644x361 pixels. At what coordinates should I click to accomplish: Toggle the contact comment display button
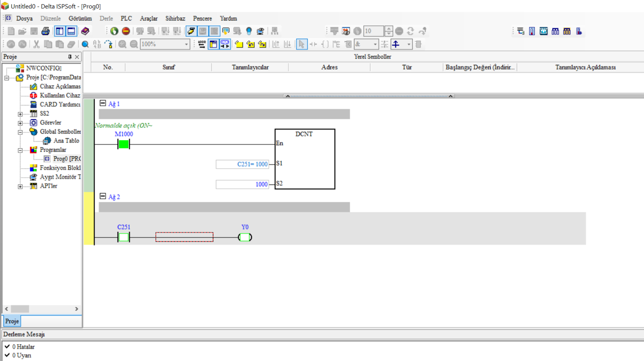point(225,44)
